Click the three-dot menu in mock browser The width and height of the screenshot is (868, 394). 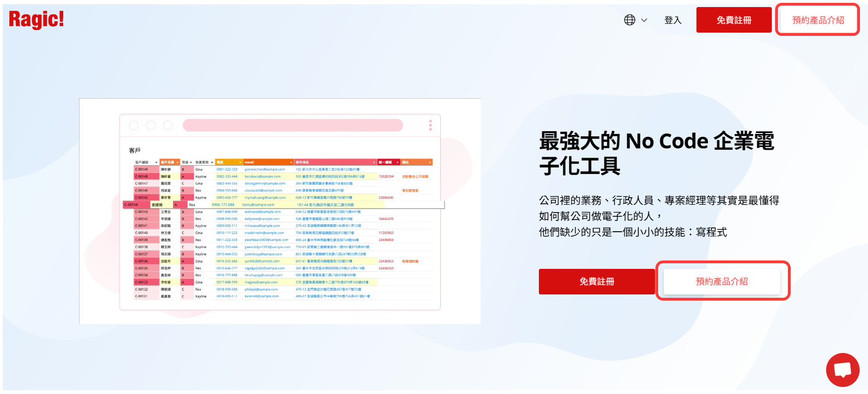(x=430, y=125)
